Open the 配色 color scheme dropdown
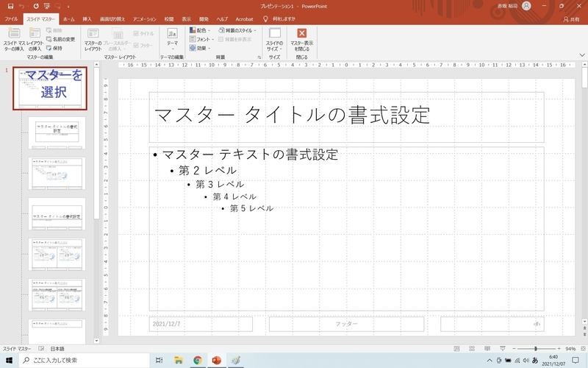The image size is (588, 368). [200, 30]
